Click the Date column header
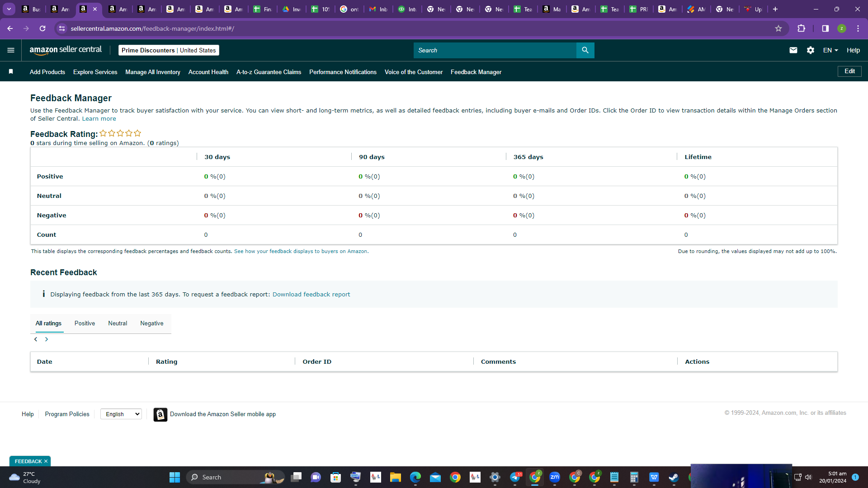The image size is (868, 488). coord(44,362)
